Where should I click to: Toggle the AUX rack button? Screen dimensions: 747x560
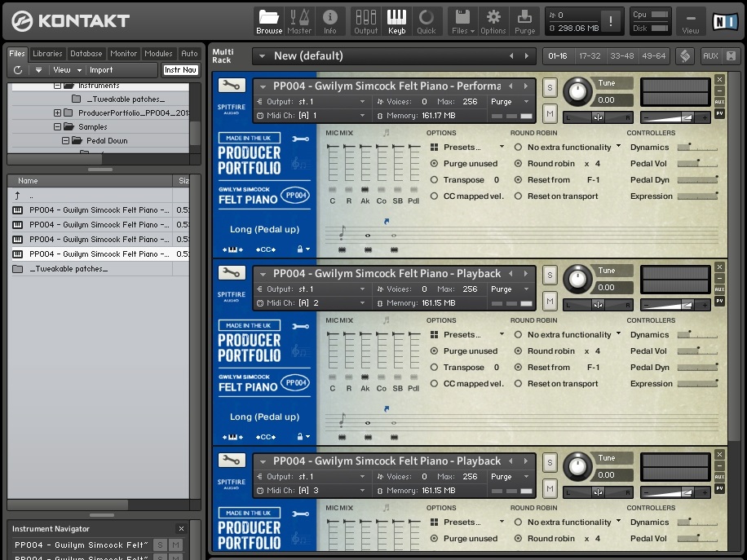[x=710, y=55]
